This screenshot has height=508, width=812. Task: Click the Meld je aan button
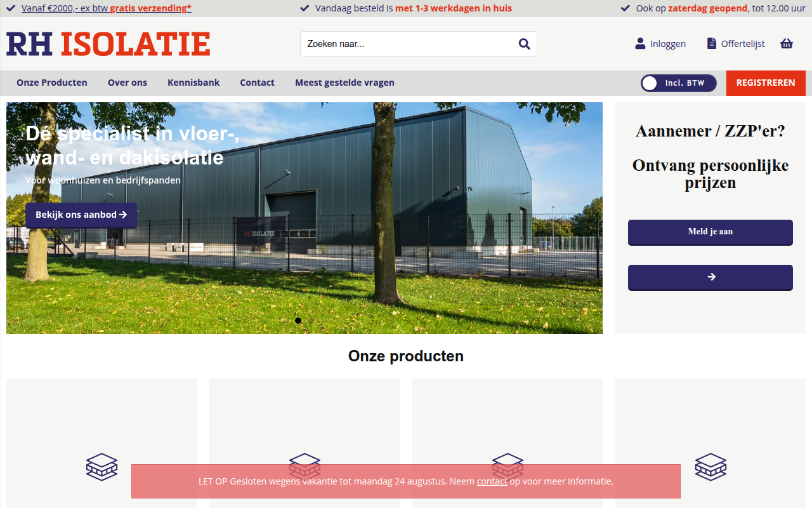[x=710, y=232]
